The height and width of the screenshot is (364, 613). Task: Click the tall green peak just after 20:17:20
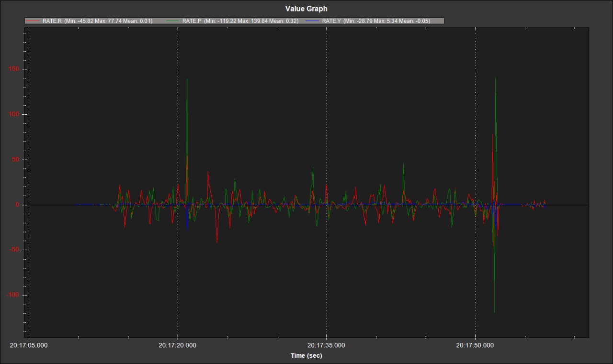pyautogui.click(x=187, y=80)
